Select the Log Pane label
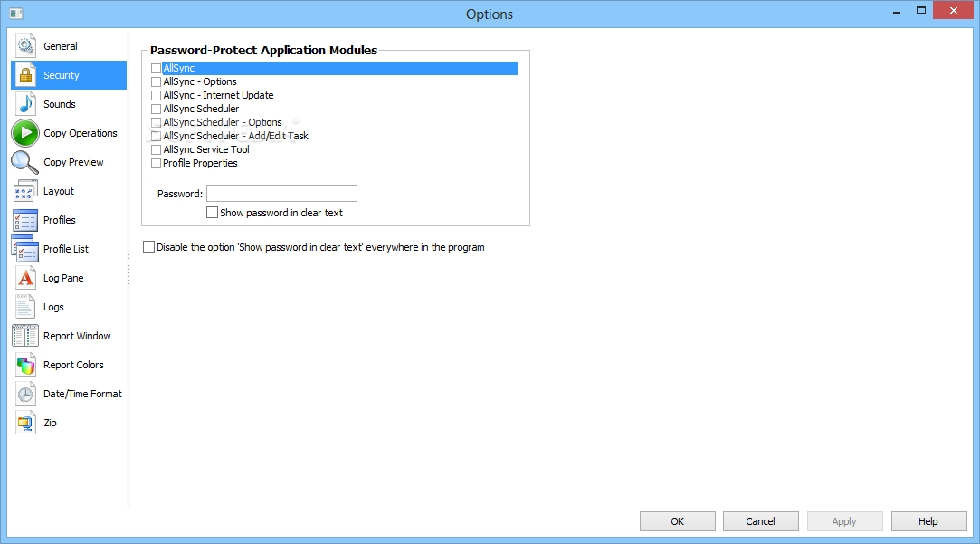Screen dimensions: 980x544 [63, 278]
